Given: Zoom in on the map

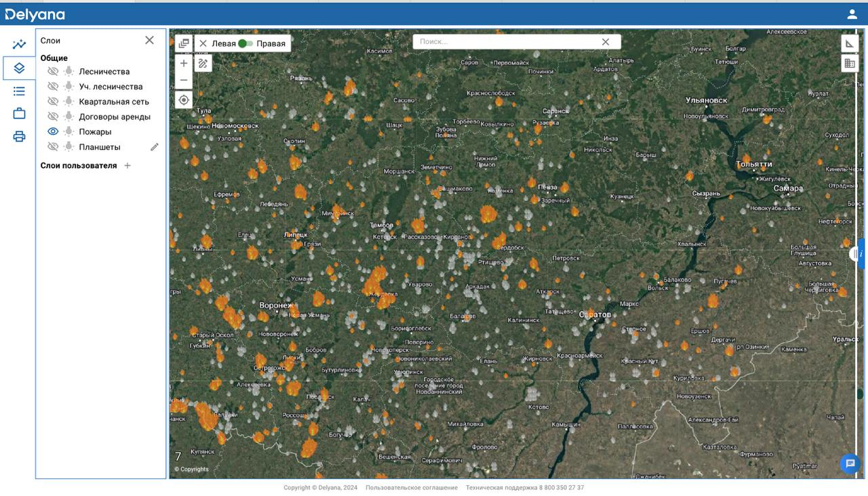Looking at the screenshot, I should (x=184, y=64).
